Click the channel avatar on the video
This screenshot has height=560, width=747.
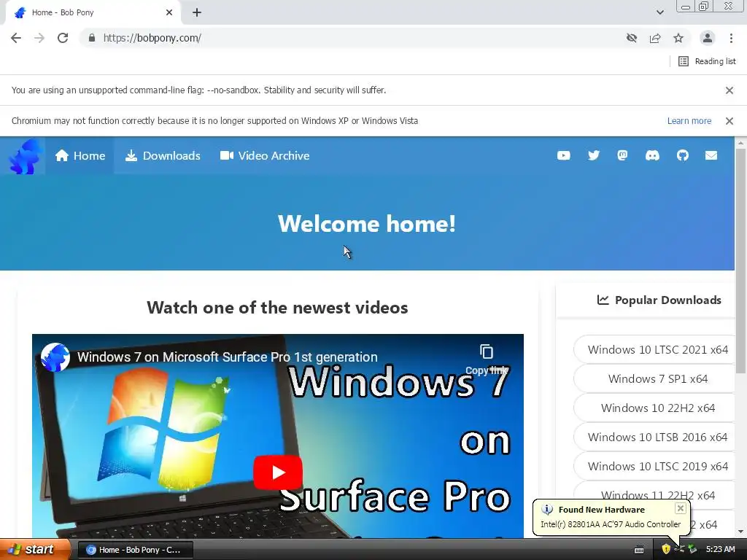[x=55, y=357]
